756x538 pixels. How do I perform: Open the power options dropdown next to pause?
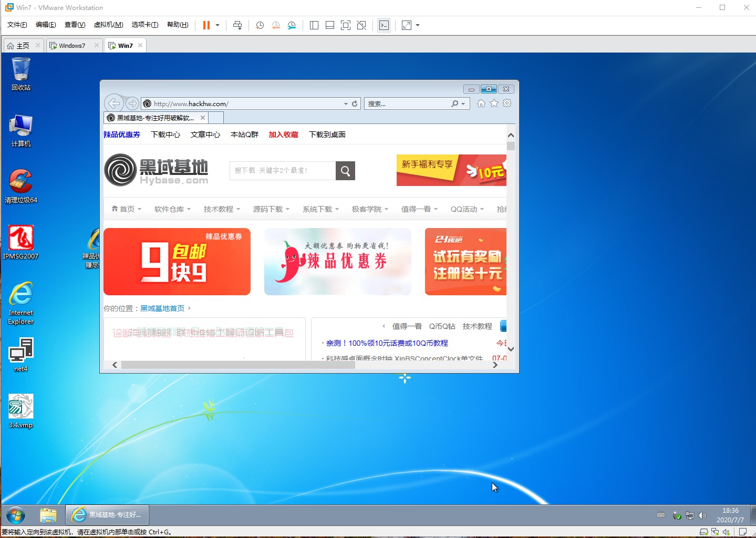tap(218, 25)
